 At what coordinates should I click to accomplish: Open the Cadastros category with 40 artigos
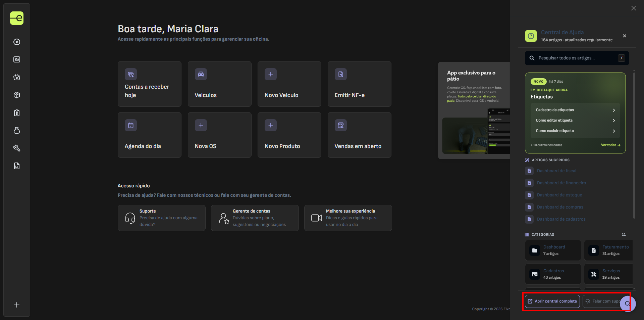pos(553,274)
